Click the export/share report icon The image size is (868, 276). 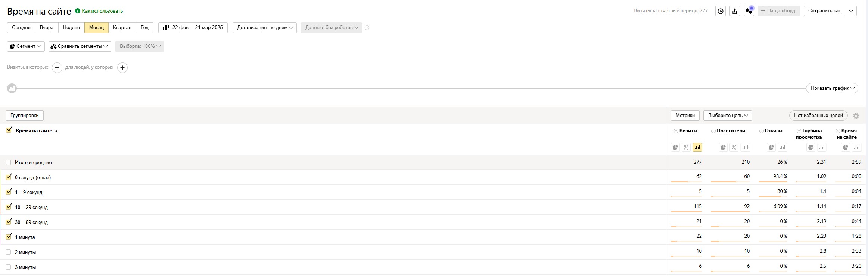pos(734,11)
